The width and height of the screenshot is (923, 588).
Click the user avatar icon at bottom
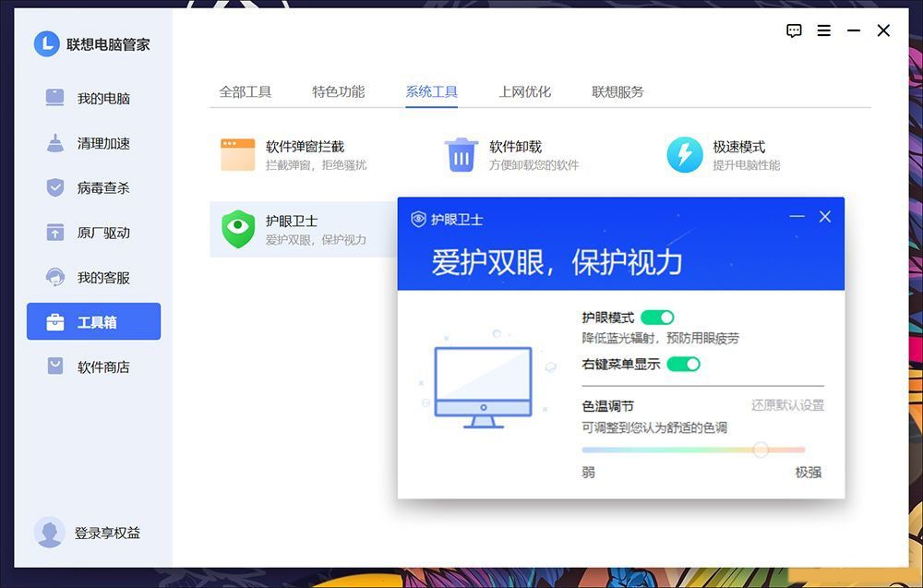(50, 533)
